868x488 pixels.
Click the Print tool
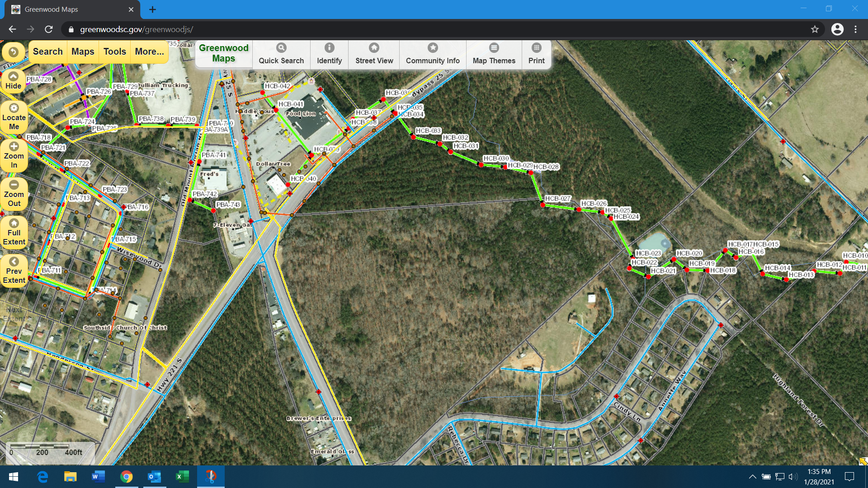click(x=536, y=54)
